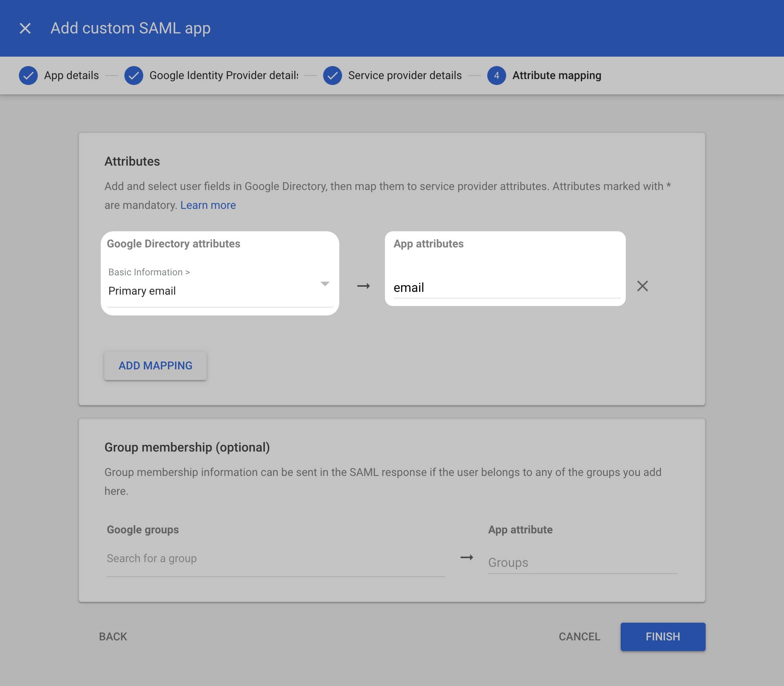Remove the email attribute mapping row
Viewport: 784px width, 686px height.
tap(642, 286)
